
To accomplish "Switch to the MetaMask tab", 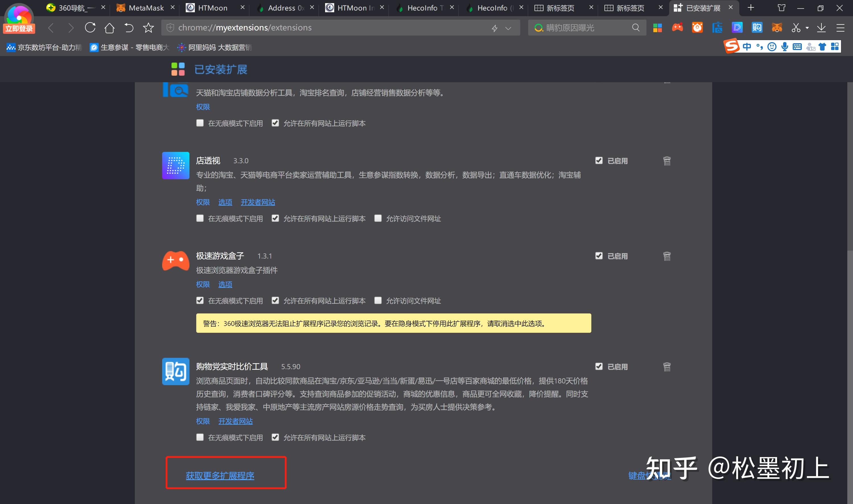I will 146,8.
